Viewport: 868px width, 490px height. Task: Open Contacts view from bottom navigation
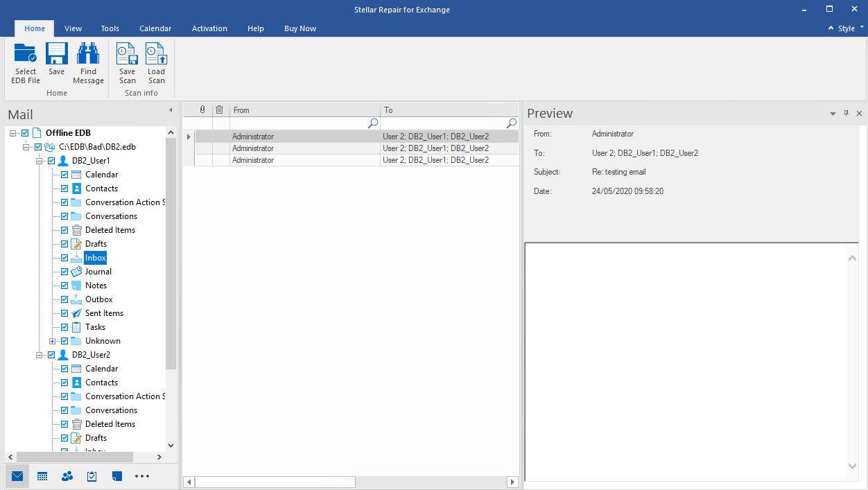tap(67, 476)
